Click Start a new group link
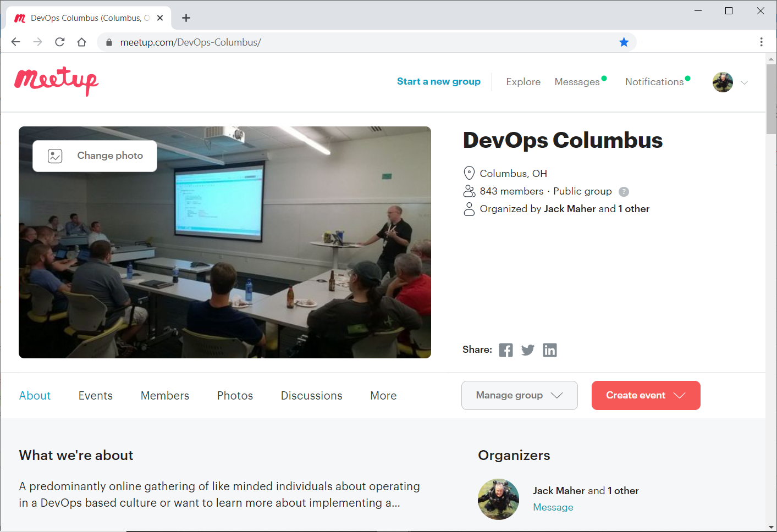This screenshot has width=777, height=532. 438,81
